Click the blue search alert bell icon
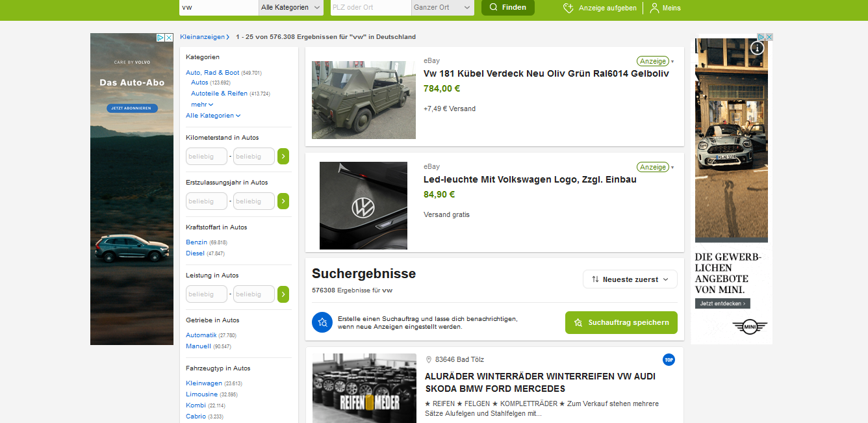Screen dimensions: 868x423 (322, 322)
